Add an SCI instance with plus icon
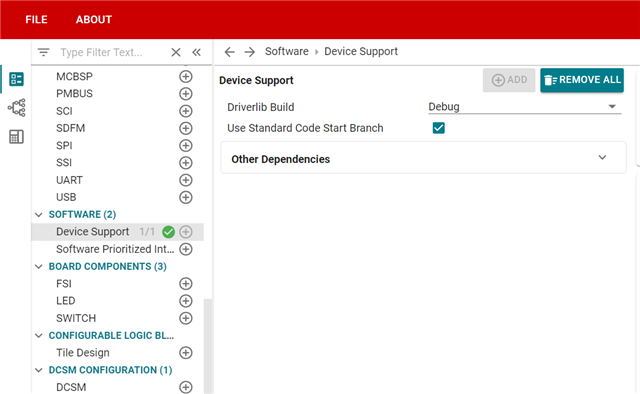The height and width of the screenshot is (394, 640). [x=186, y=111]
